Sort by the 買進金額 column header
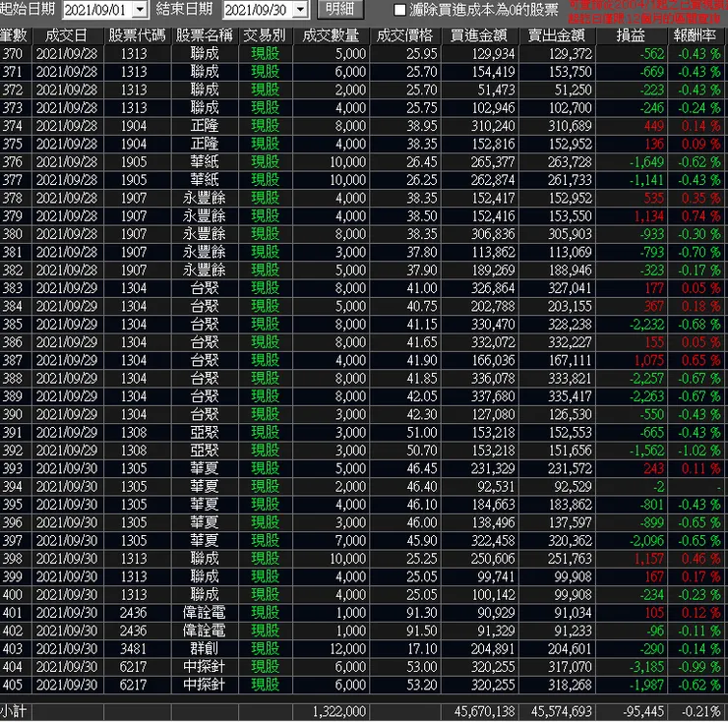The width and height of the screenshot is (728, 722). 479,35
